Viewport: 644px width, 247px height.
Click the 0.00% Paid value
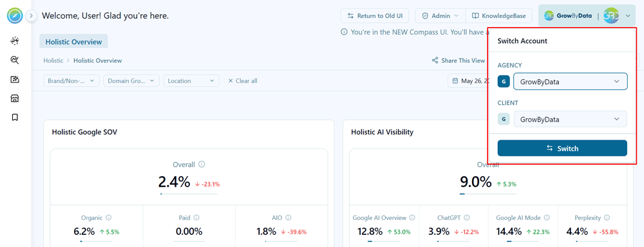tap(189, 232)
